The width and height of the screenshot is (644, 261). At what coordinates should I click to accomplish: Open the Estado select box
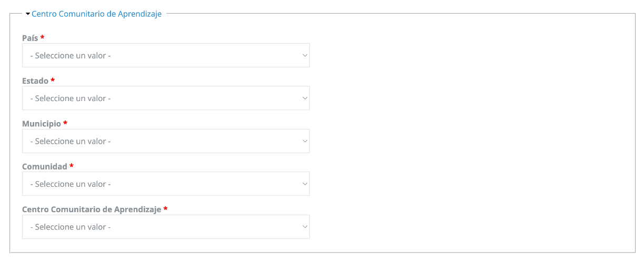coord(166,98)
